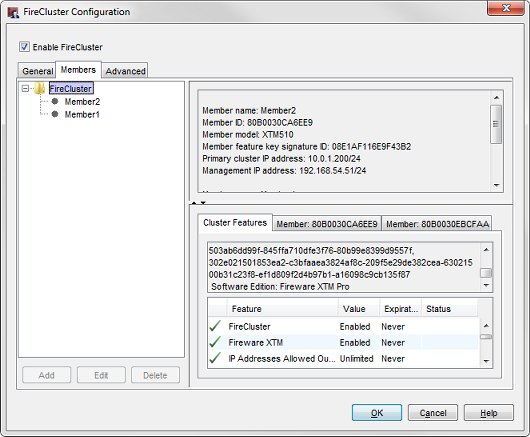Screen dimensions: 530x437
Task: Click the feature table scrollbar thumb
Action: tap(486, 337)
